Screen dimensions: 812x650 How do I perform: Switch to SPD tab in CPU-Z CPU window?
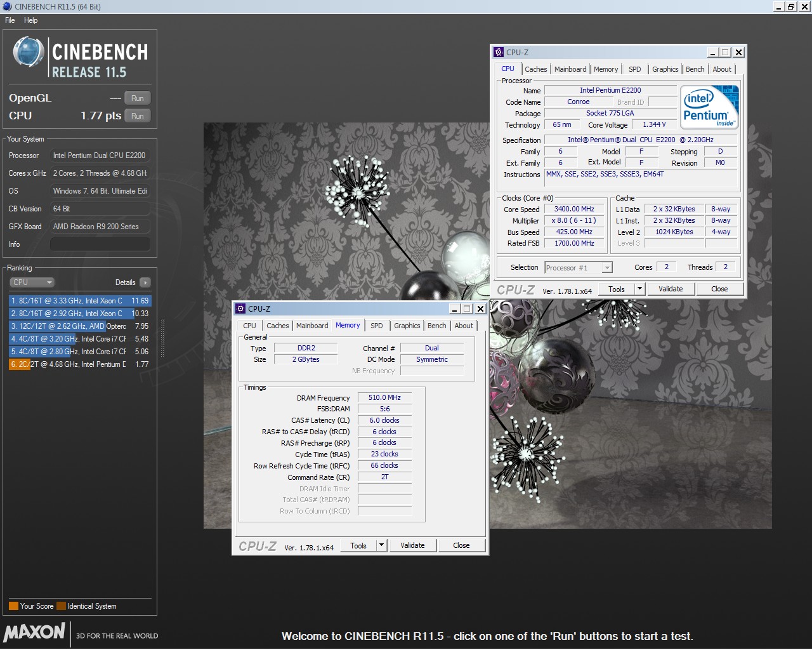coord(635,69)
